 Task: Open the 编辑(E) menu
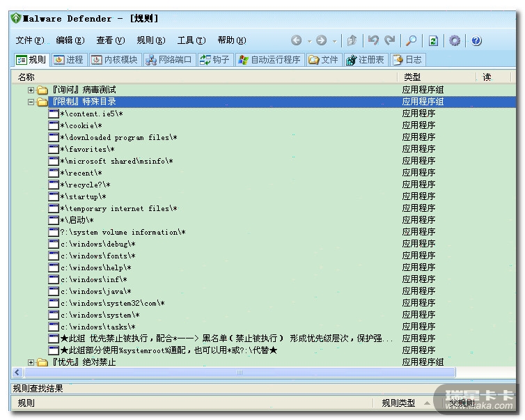(70, 40)
